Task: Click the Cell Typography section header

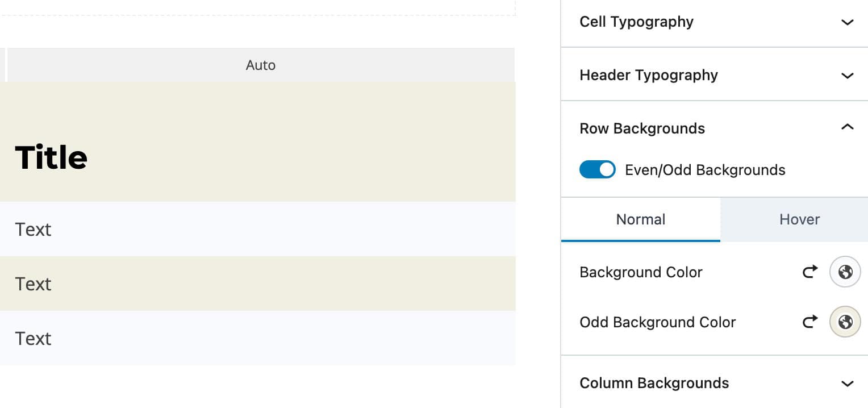Action: tap(636, 22)
